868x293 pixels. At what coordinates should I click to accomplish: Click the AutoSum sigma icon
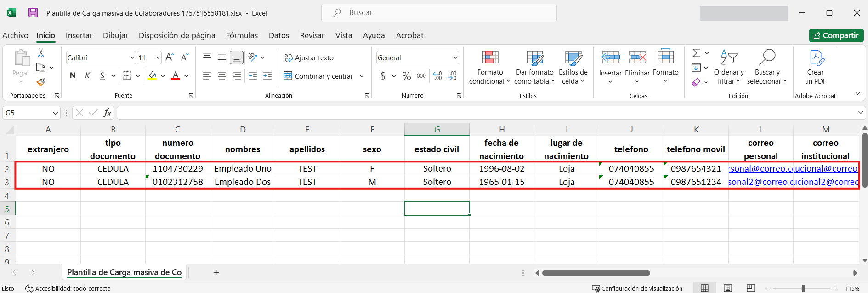(697, 53)
